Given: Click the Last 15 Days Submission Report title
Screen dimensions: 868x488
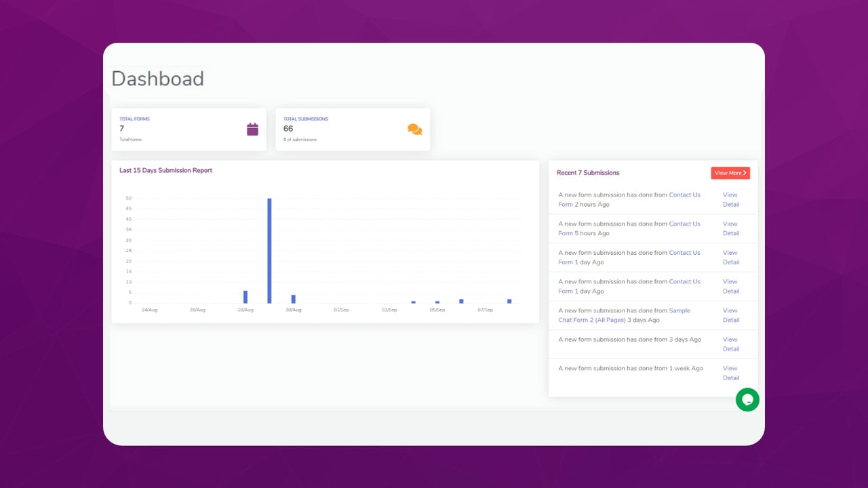Looking at the screenshot, I should click(x=165, y=170).
